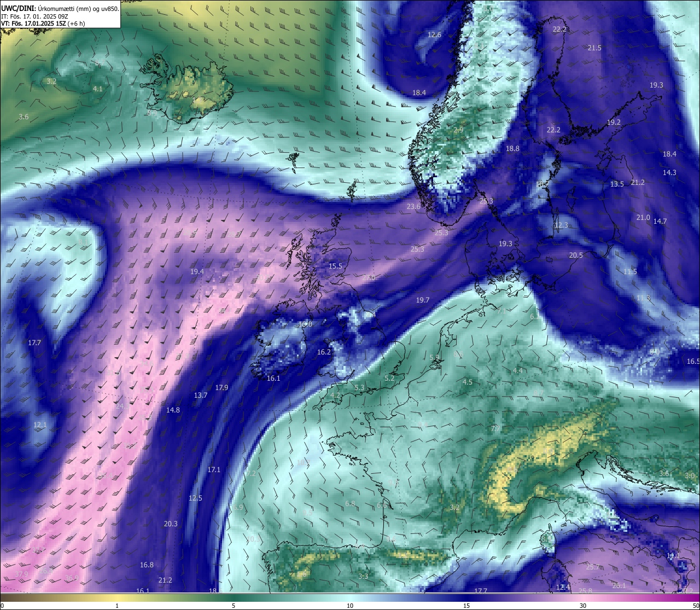Click the 20.3 value west of Iberia
The width and height of the screenshot is (700, 610).
pos(171,524)
